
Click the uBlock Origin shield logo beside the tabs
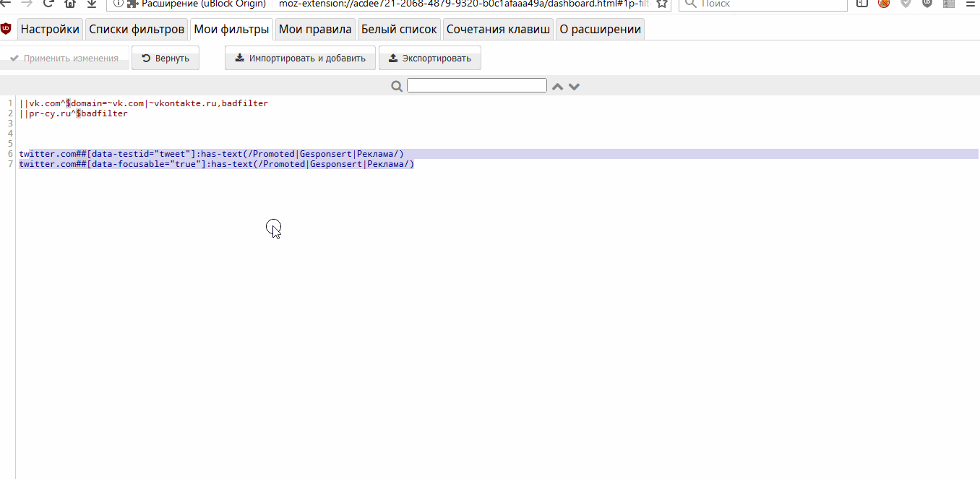pyautogui.click(x=6, y=30)
